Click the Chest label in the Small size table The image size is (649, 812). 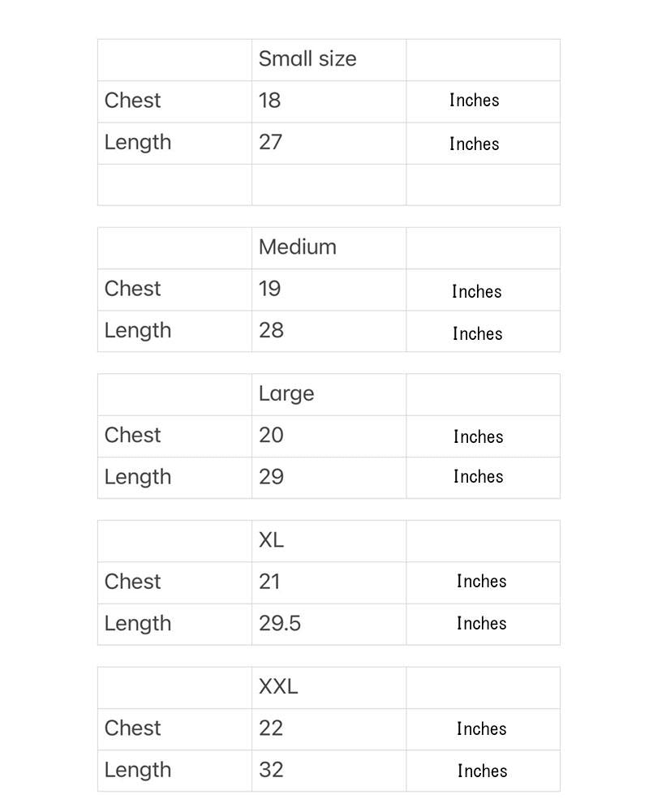click(133, 101)
